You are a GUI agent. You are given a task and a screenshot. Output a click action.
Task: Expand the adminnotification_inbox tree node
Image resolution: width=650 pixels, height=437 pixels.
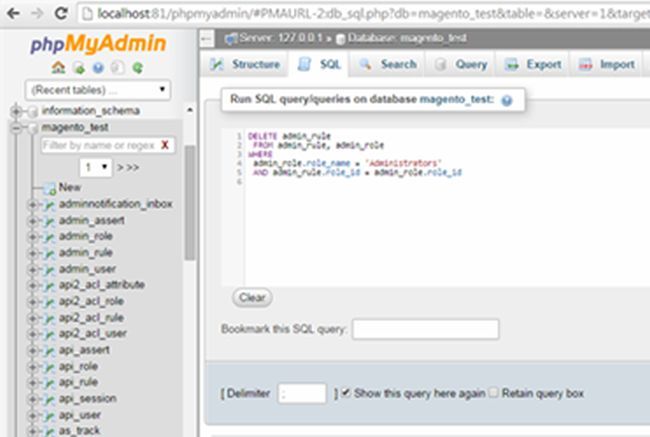pyautogui.click(x=32, y=204)
